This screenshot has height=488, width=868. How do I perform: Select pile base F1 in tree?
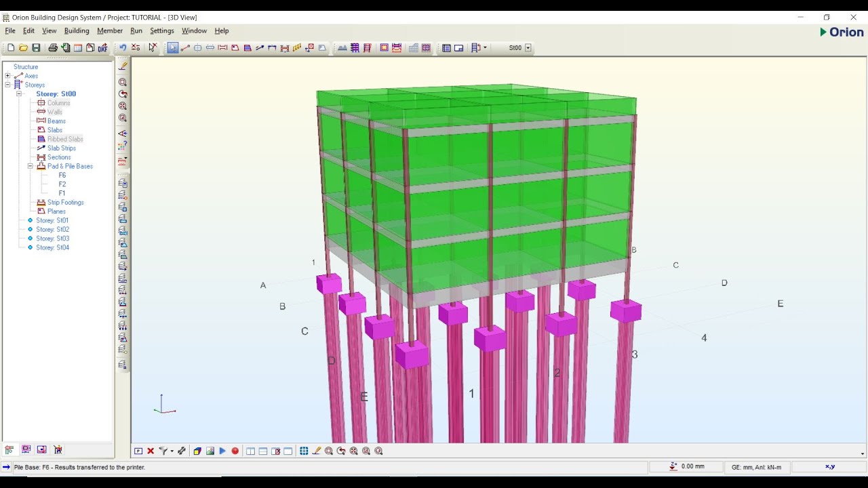[x=62, y=193]
